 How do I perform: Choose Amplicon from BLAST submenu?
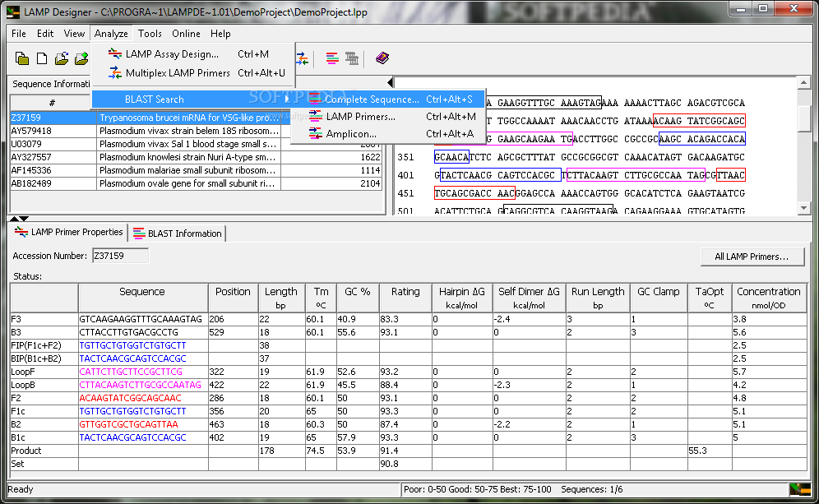(x=351, y=134)
